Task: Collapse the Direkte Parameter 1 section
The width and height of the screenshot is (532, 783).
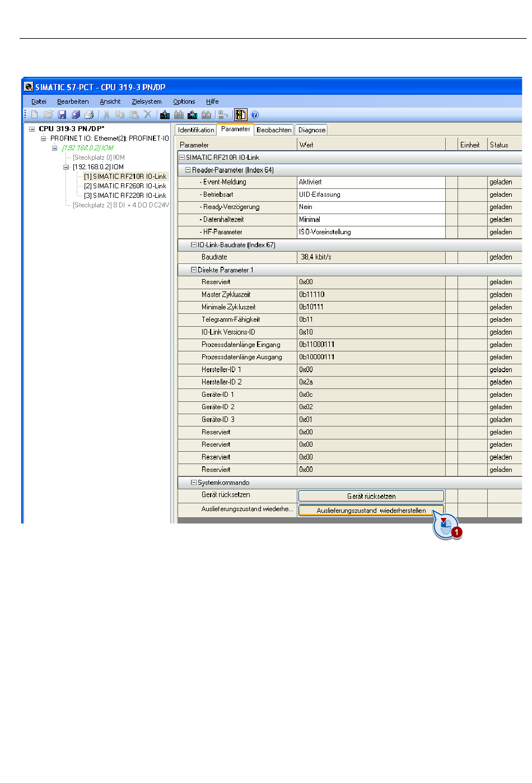Action: click(194, 270)
